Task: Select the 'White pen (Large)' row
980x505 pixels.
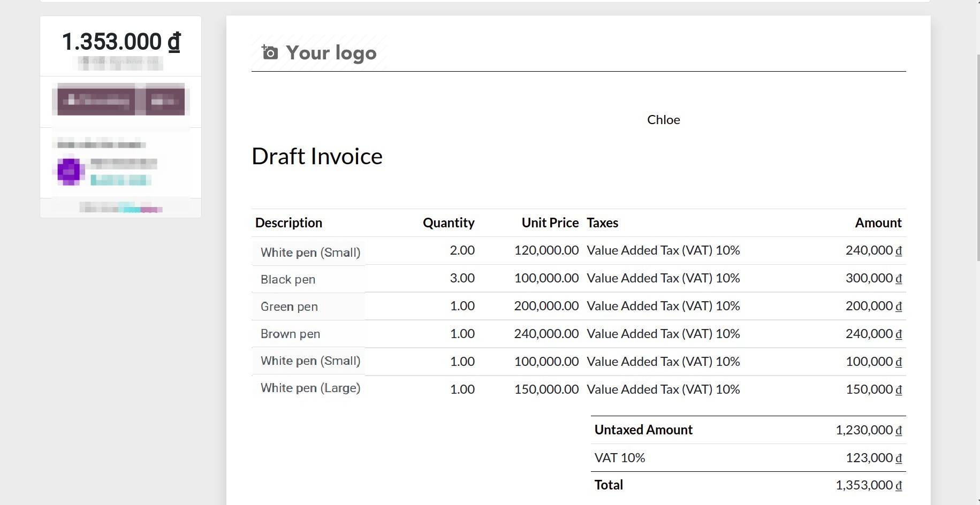Action: click(310, 388)
